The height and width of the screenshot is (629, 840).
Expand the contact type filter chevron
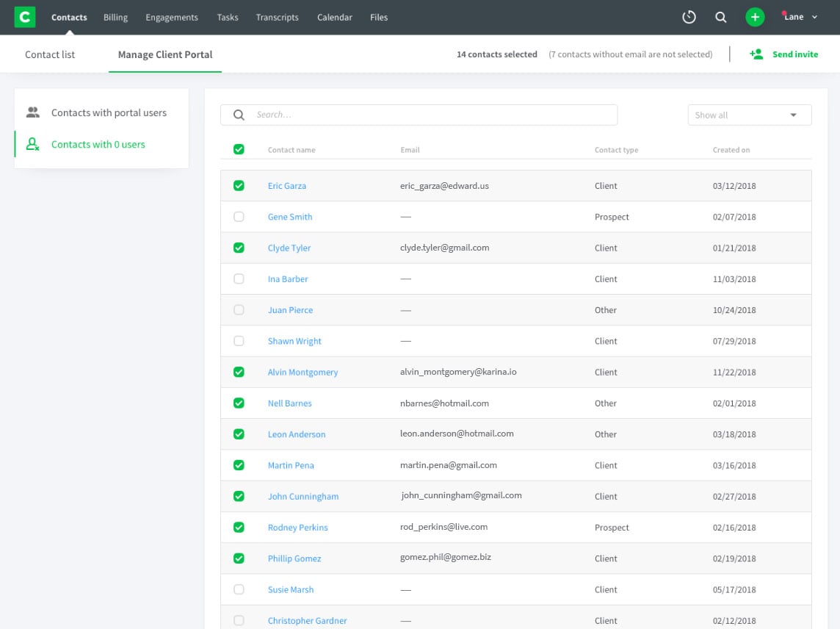794,115
